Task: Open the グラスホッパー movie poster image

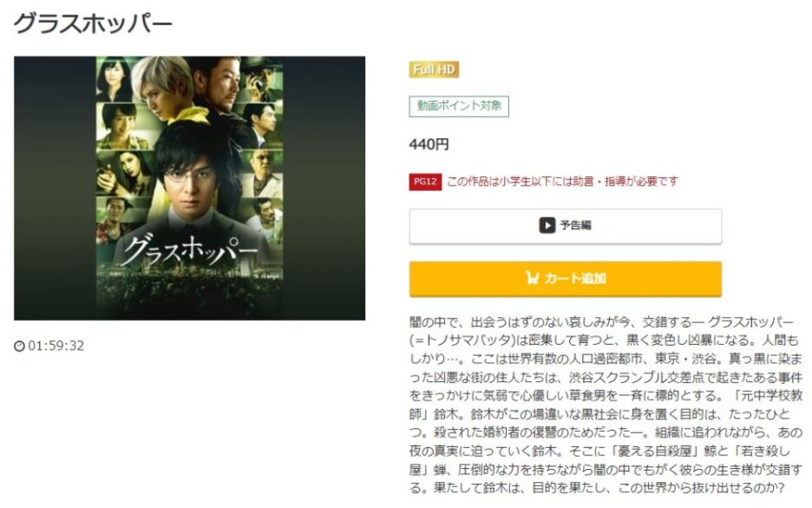Action: (189, 188)
